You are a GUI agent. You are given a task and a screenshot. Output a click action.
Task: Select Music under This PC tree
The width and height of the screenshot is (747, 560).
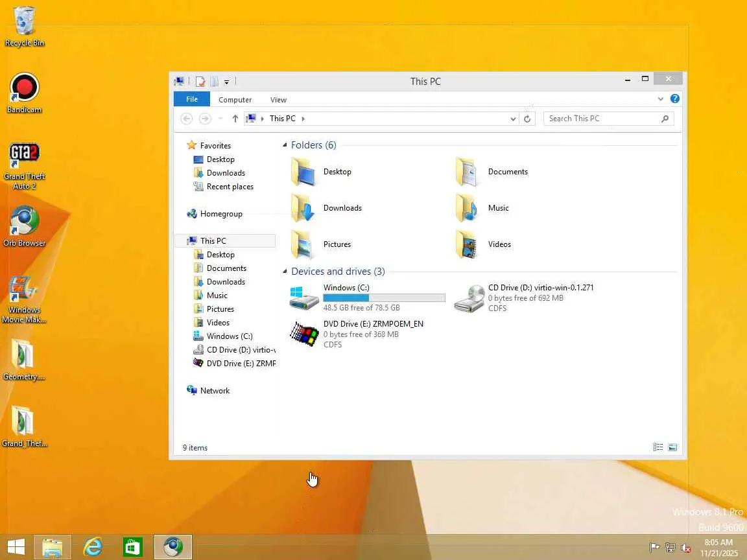[x=211, y=296]
